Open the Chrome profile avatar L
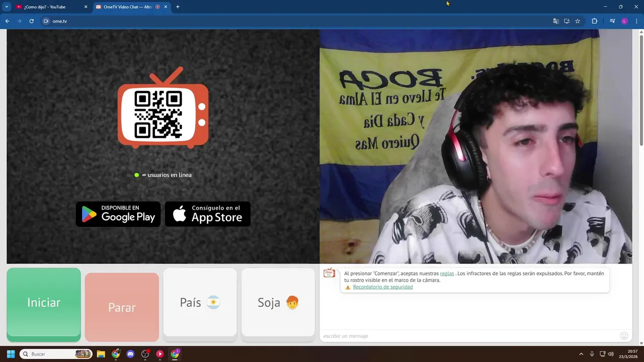The height and width of the screenshot is (362, 644). 624,21
